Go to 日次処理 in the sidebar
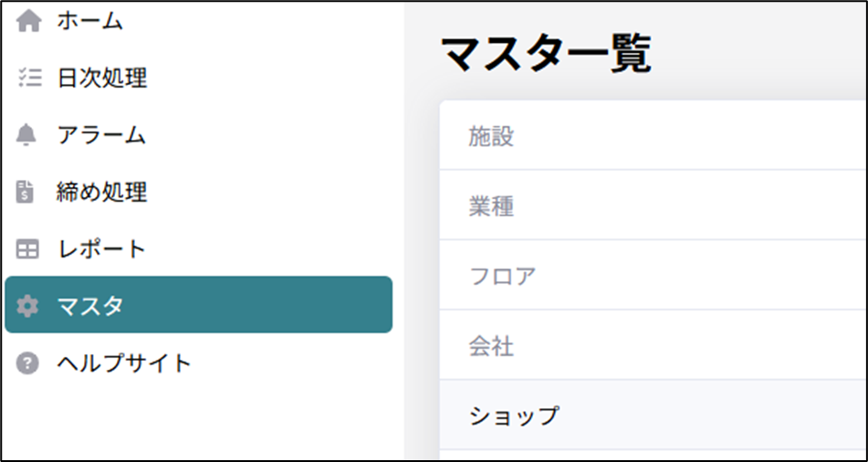 (101, 79)
